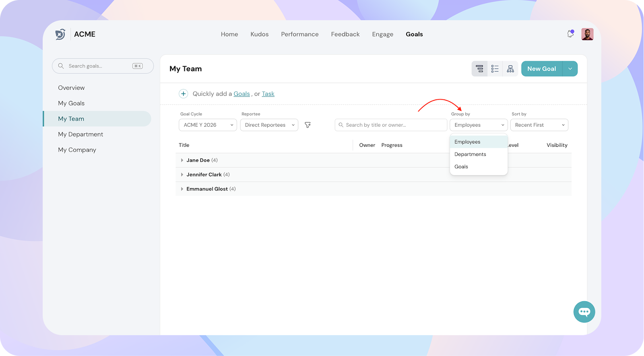This screenshot has width=644, height=356.
Task: Open the Direct Reportees dropdown
Action: click(x=269, y=125)
